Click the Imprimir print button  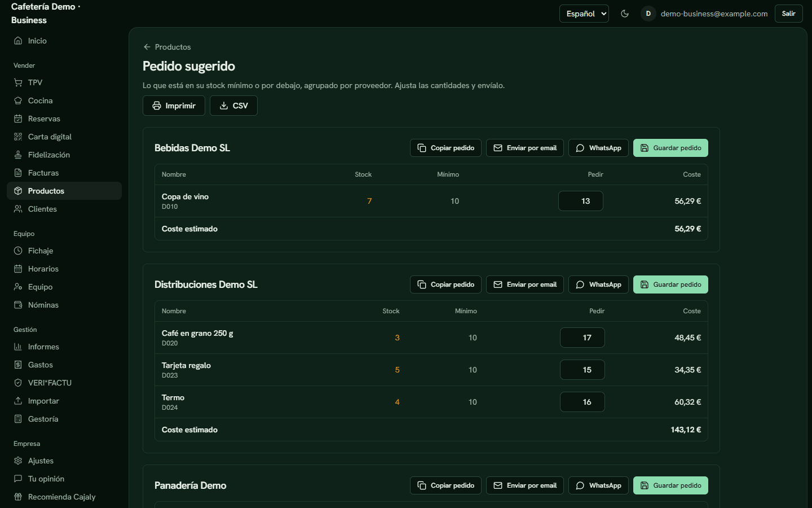[x=174, y=106]
